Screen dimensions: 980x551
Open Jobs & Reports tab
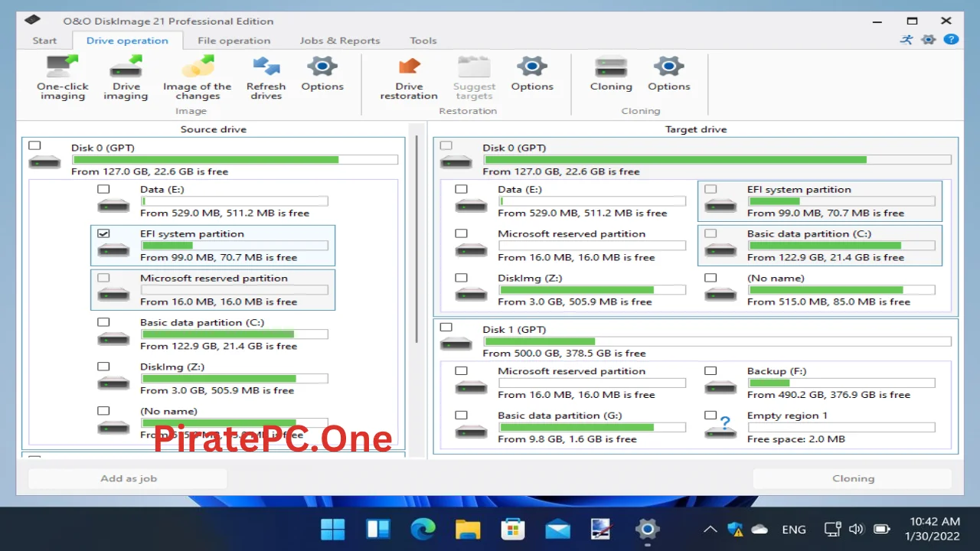pyautogui.click(x=340, y=41)
